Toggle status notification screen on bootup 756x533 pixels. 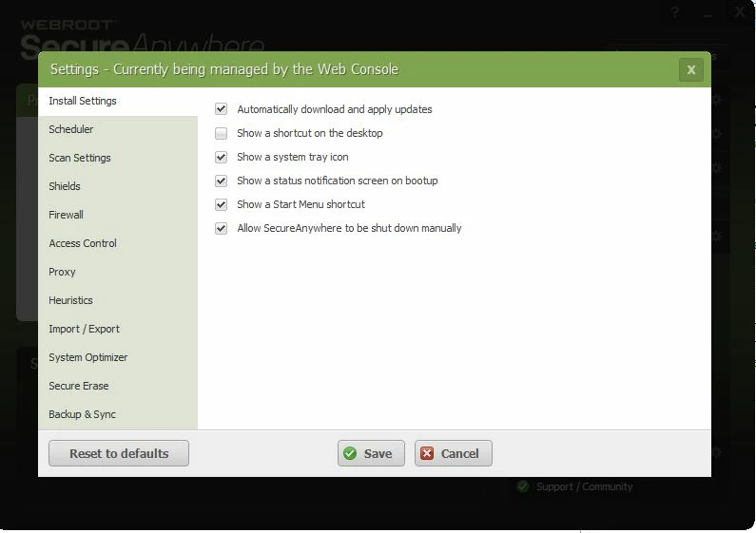click(x=221, y=181)
